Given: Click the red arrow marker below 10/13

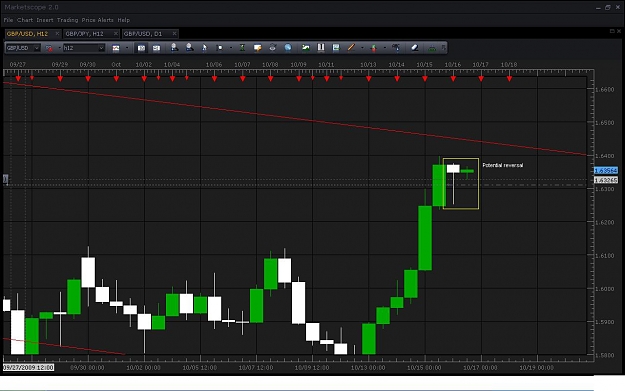Looking at the screenshot, I should (369, 79).
